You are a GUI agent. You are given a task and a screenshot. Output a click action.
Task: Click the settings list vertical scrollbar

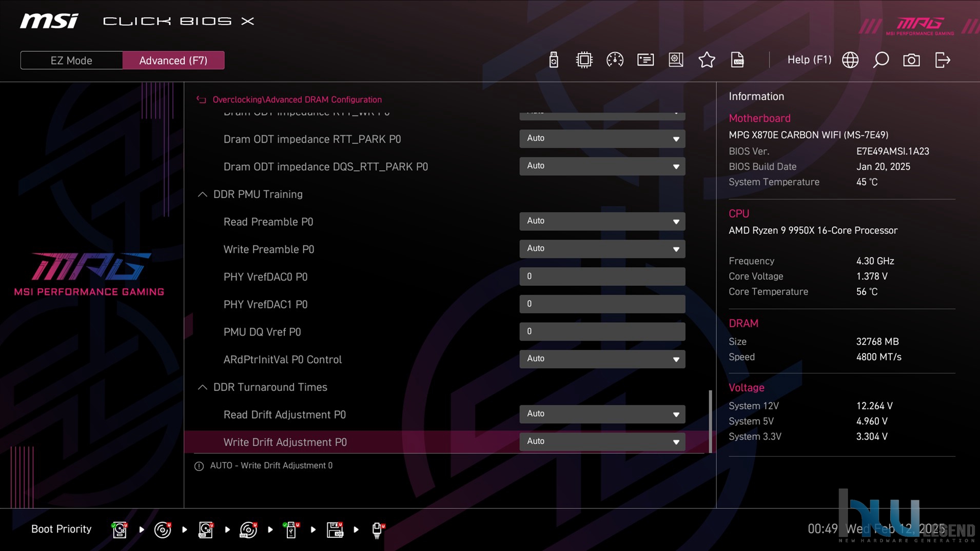pyautogui.click(x=710, y=421)
